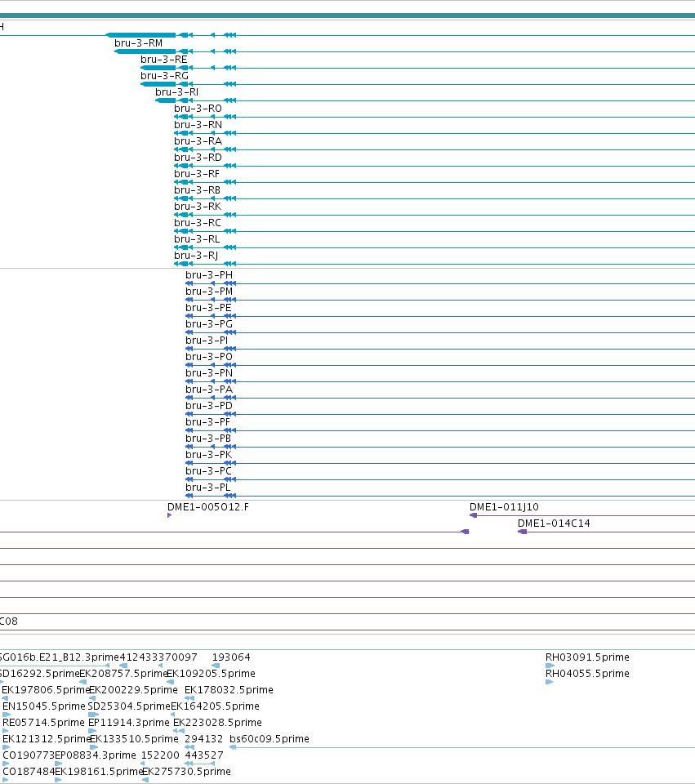695x784 pixels.
Task: Select the bru-3-RC transcript label
Action: click(198, 223)
